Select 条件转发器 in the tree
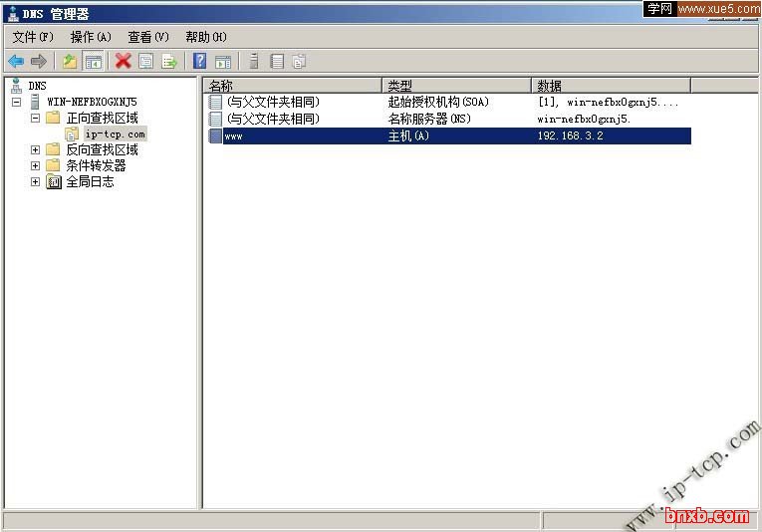Viewport: 762px width, 532px height. coord(96,165)
